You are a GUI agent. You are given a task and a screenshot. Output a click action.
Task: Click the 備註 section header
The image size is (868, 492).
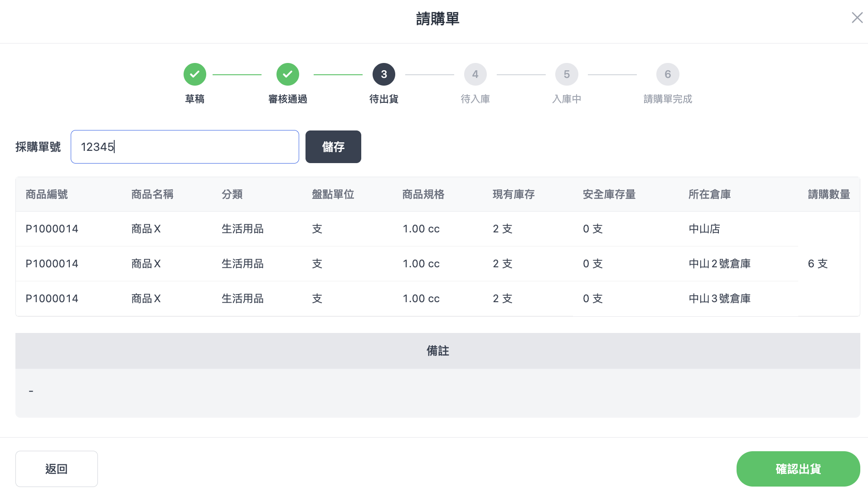pos(437,351)
